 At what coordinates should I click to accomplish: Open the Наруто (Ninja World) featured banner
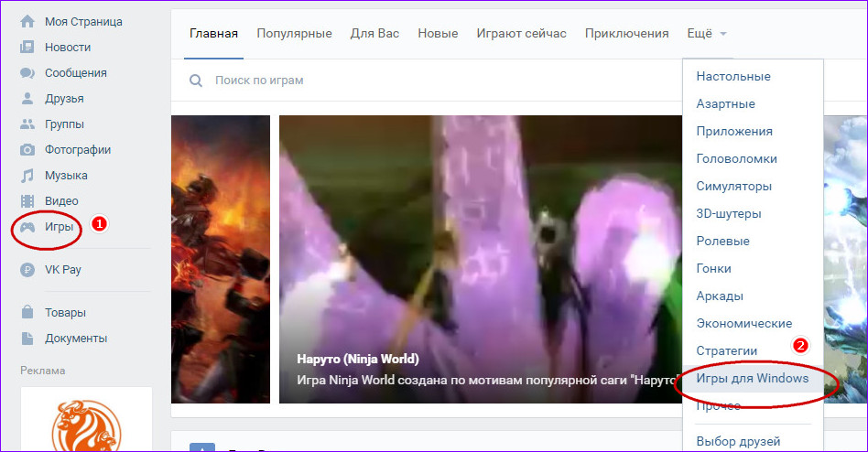point(481,259)
